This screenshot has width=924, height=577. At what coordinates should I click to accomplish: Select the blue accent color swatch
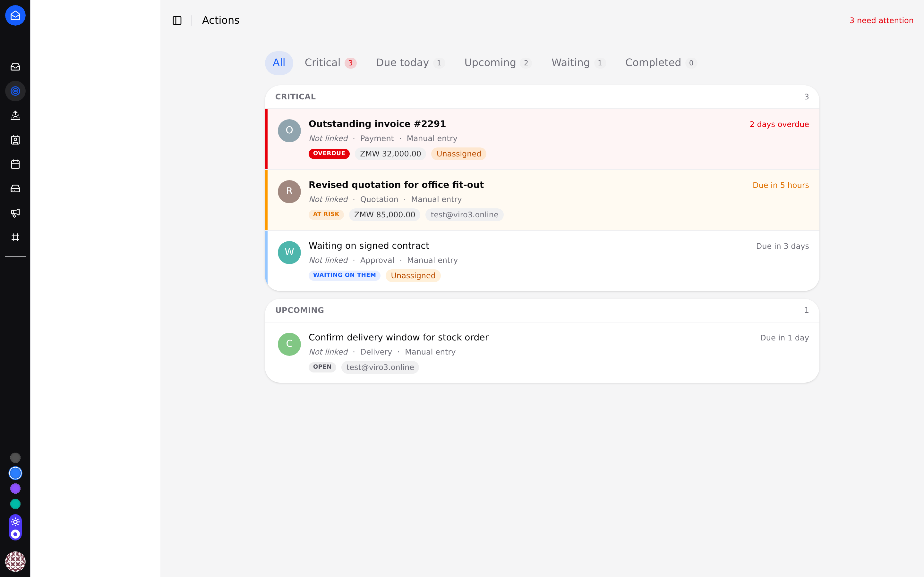[15, 473]
